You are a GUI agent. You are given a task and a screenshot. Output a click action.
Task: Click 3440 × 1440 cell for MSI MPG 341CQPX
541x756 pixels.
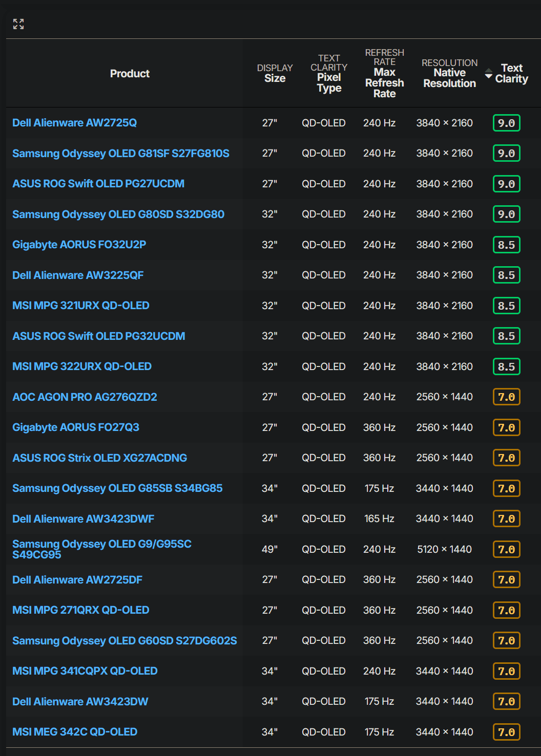445,671
